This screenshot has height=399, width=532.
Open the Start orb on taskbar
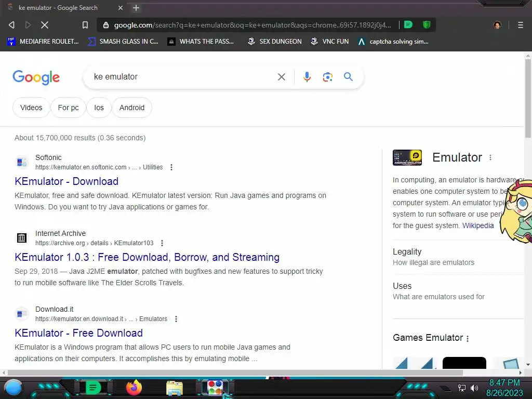pos(14,388)
